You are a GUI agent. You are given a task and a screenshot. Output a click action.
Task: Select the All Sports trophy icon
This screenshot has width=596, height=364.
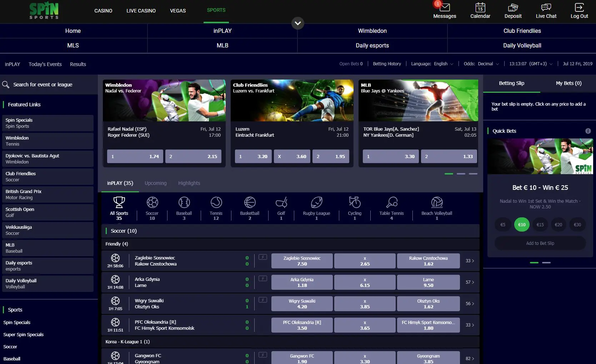tap(119, 202)
